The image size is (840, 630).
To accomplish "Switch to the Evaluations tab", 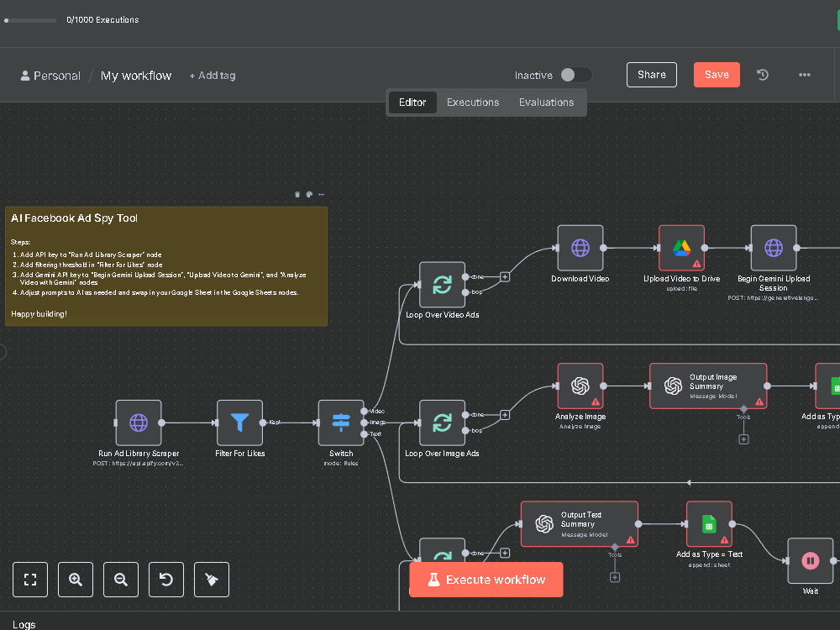I will click(x=547, y=102).
